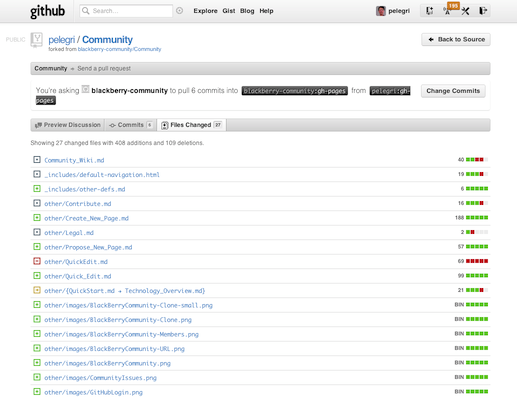Click added icon for BlackBerryCommunity-Clone-small.png
517x397 pixels.
(37, 305)
